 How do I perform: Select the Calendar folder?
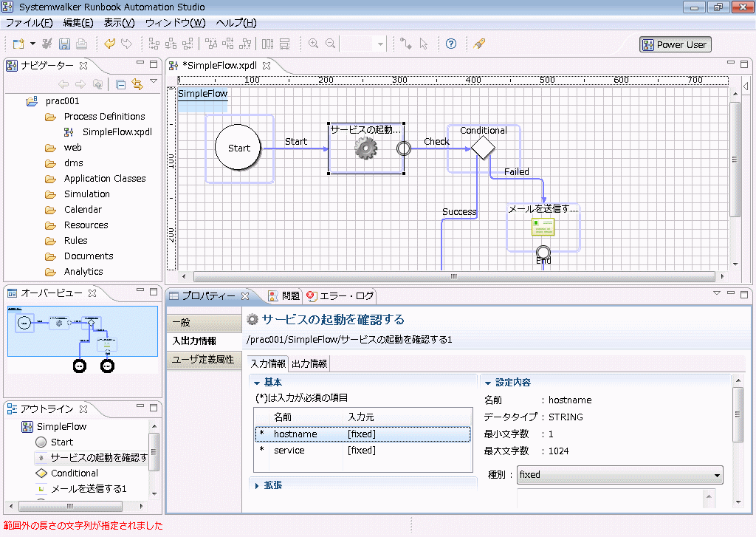coord(83,209)
